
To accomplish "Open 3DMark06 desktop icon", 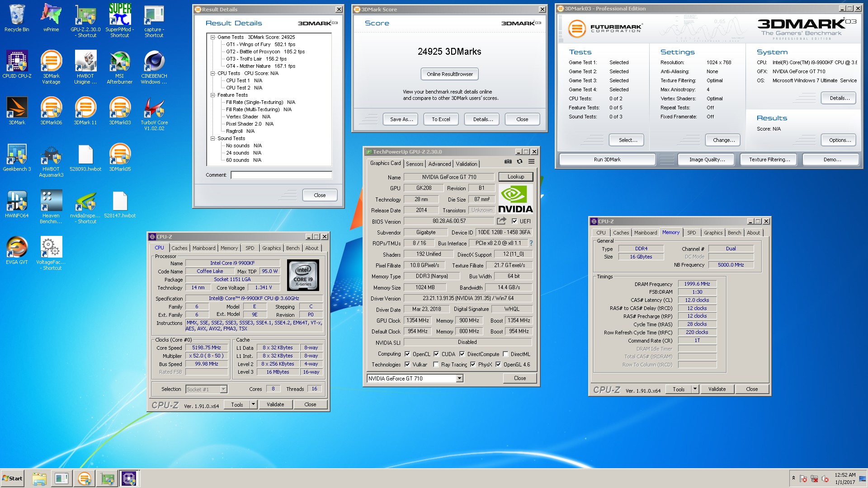I will 51,111.
